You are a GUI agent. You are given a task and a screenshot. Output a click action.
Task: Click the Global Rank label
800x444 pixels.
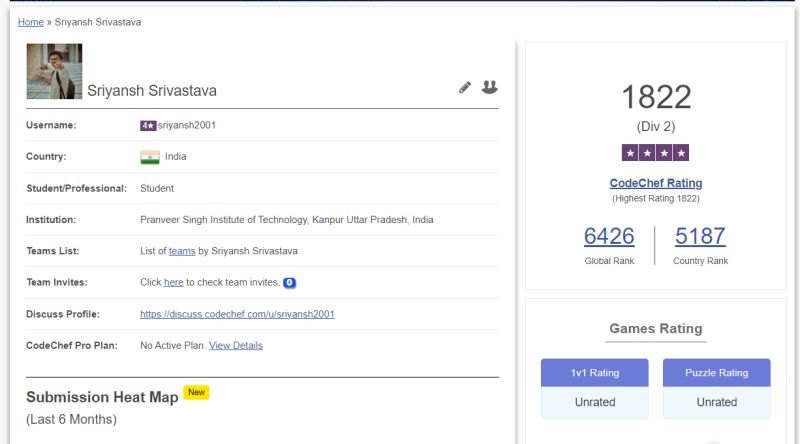pos(609,261)
